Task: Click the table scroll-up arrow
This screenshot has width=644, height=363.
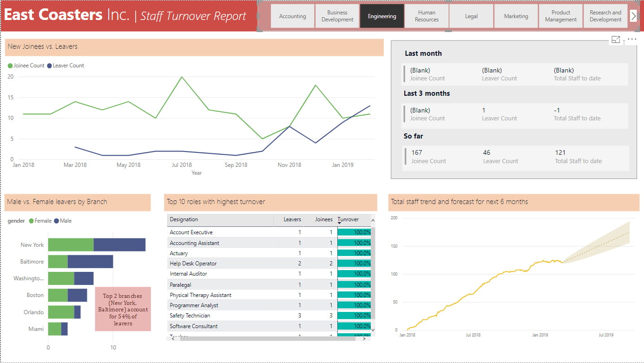Action: click(373, 219)
